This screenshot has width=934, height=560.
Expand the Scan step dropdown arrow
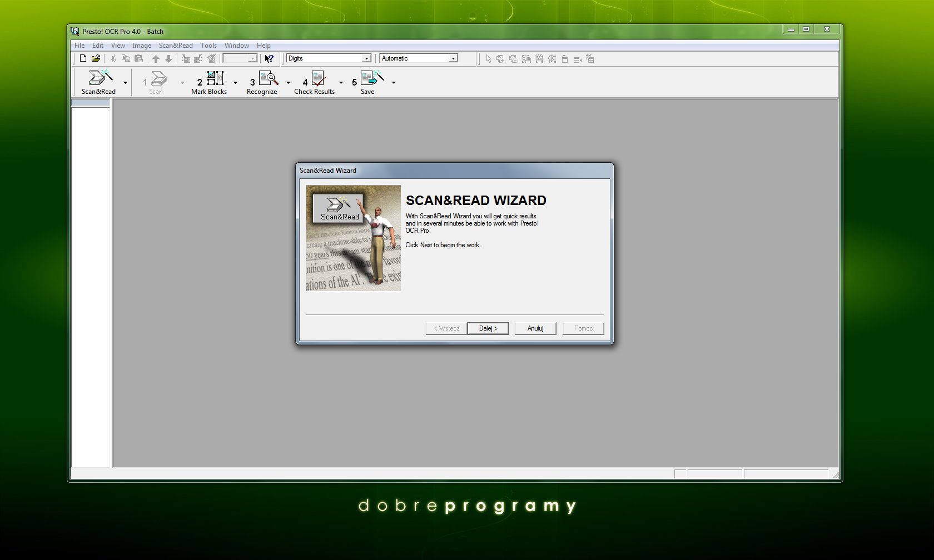[x=182, y=83]
